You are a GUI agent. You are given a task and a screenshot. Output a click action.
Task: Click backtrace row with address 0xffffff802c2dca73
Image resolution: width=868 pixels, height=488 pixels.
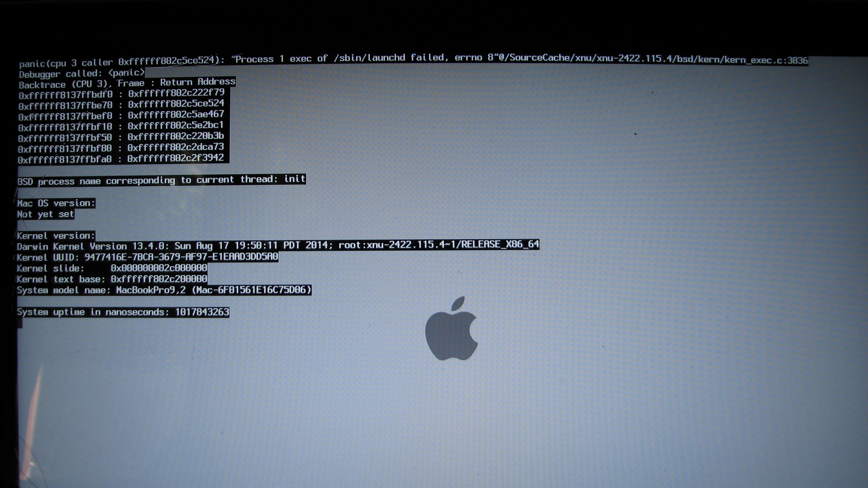click(x=121, y=148)
